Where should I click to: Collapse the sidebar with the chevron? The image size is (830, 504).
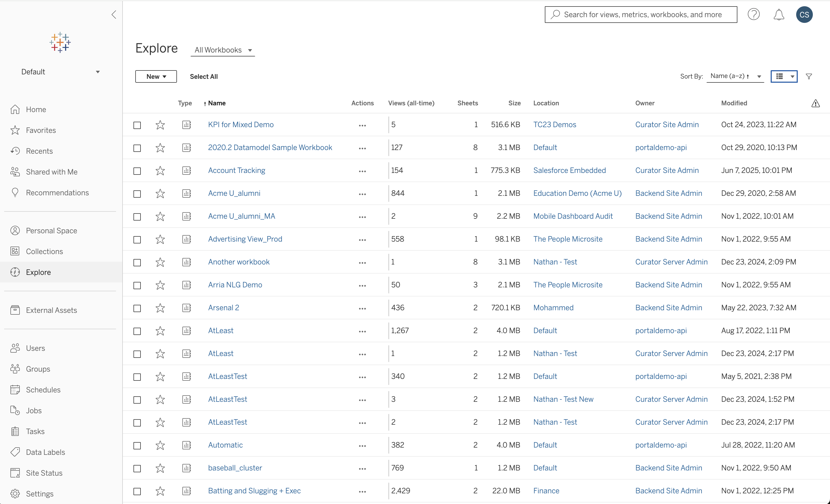click(x=114, y=15)
